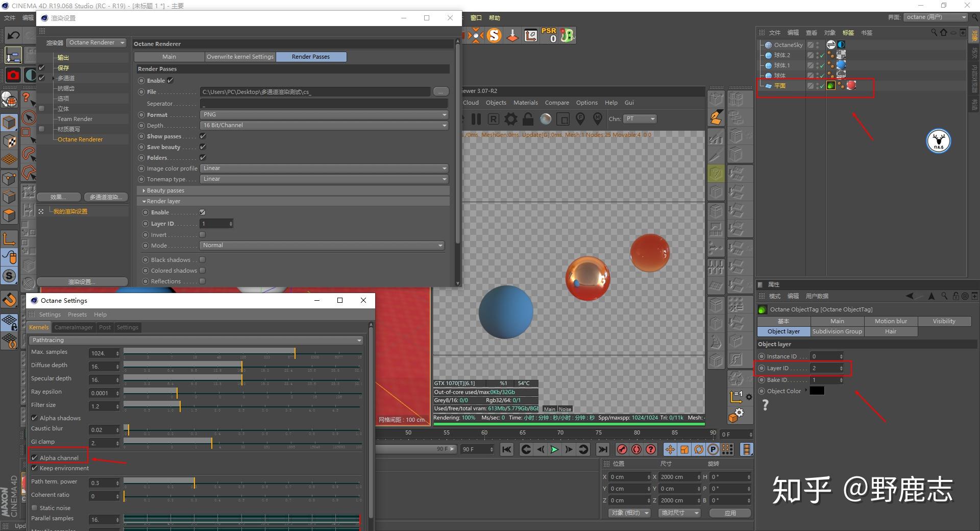Click the file path browse button
This screenshot has width=980, height=531.
click(x=440, y=92)
